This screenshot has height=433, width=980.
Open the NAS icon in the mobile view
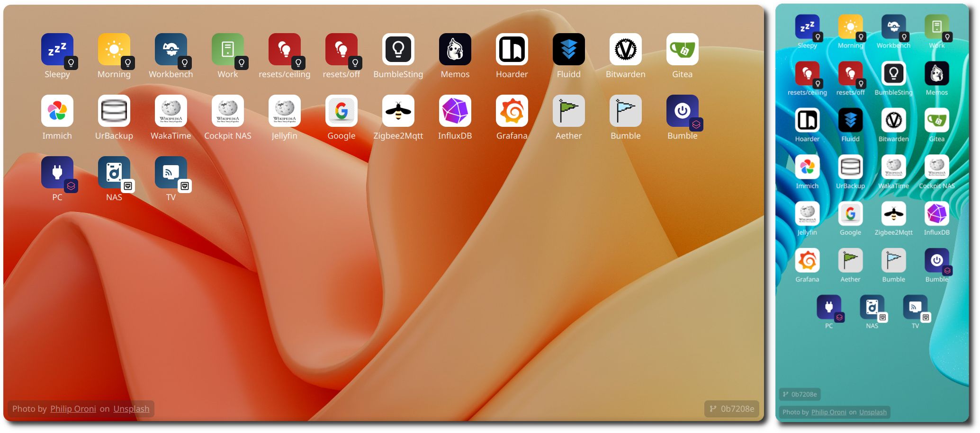872,307
